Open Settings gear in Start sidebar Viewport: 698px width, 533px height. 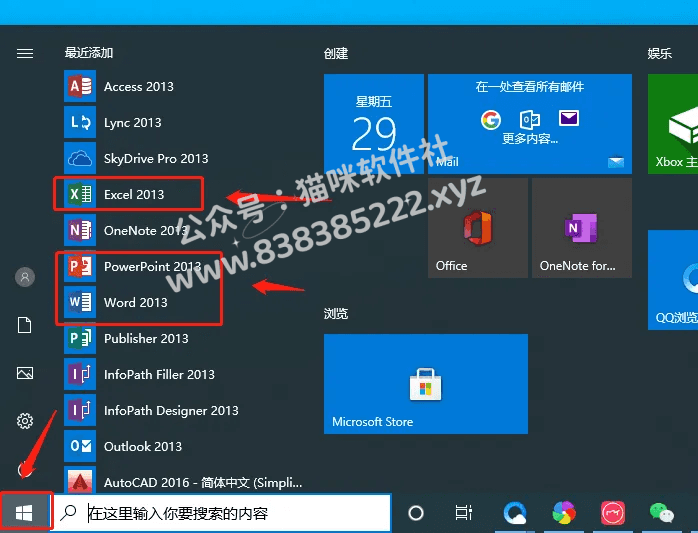pyautogui.click(x=25, y=421)
